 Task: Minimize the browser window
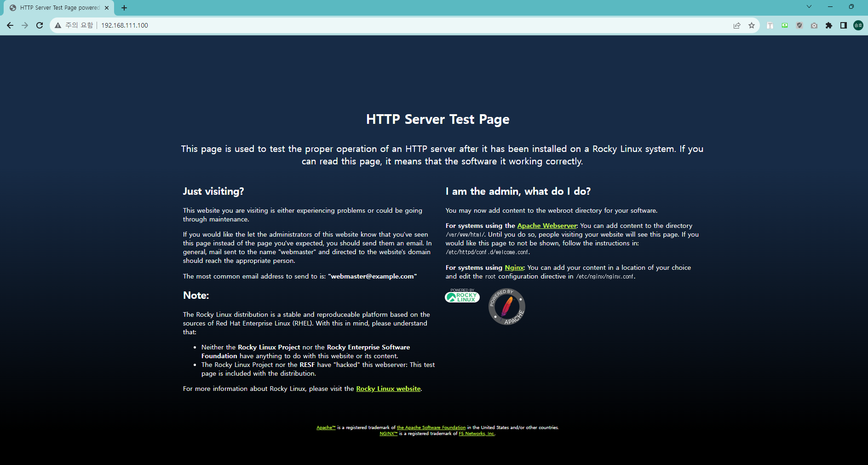click(x=830, y=7)
